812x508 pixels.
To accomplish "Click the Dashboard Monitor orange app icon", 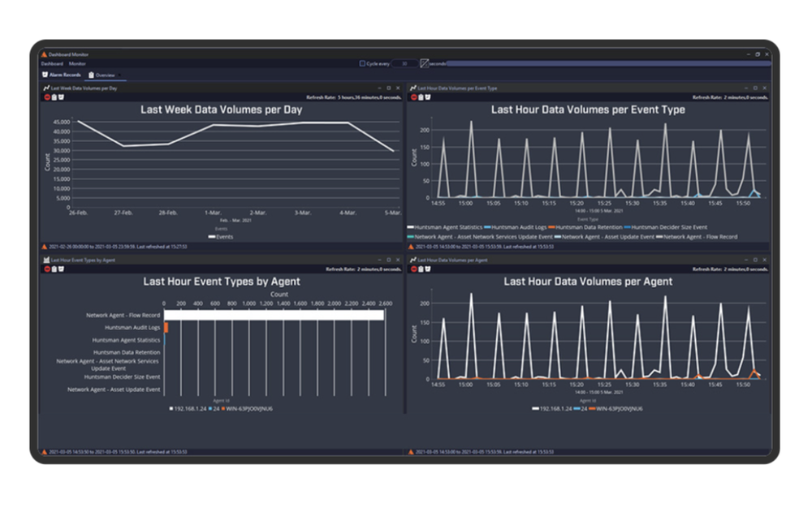I will click(44, 54).
